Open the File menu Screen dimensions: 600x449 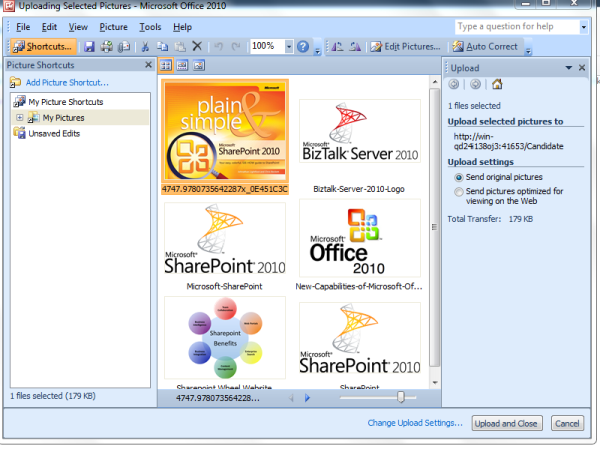pos(23,27)
